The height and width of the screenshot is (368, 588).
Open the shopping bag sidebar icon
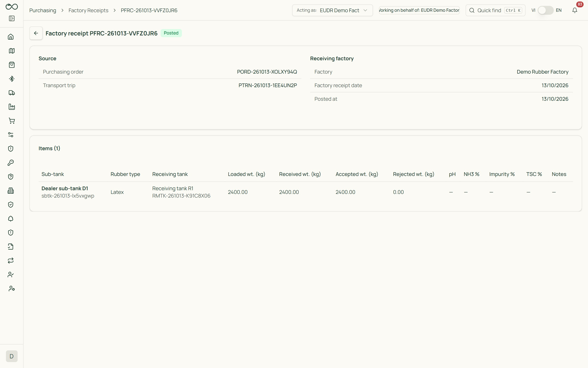12,65
